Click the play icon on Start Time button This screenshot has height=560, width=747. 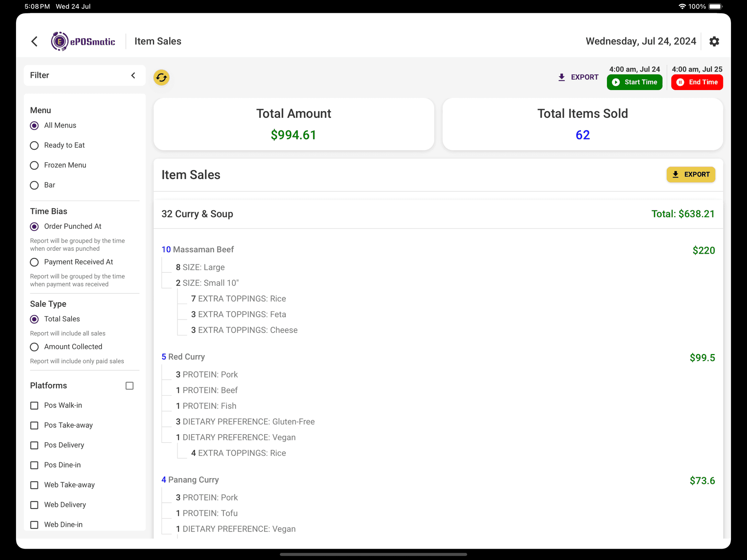[x=616, y=82]
